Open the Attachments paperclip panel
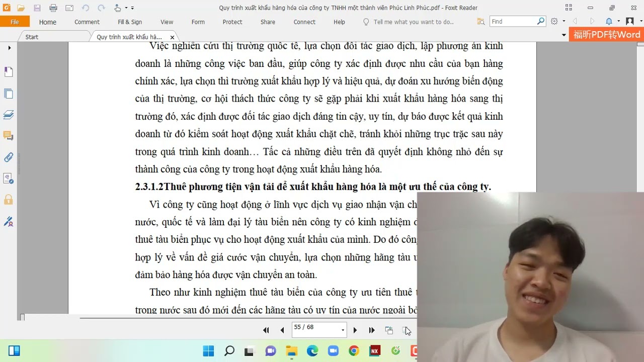Image resolution: width=644 pixels, height=362 pixels. click(9, 157)
